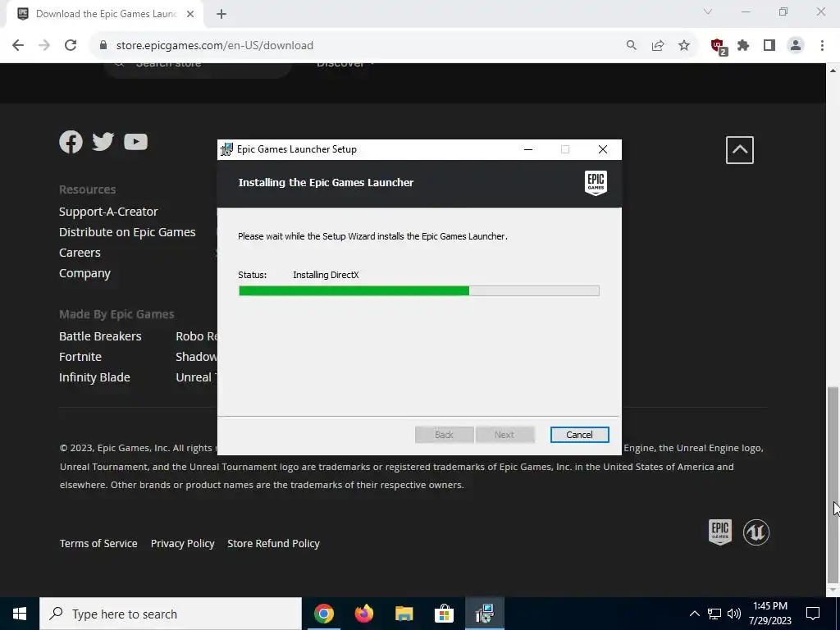Open the Terms of Service link
Image resolution: width=840 pixels, height=630 pixels.
[x=98, y=543]
